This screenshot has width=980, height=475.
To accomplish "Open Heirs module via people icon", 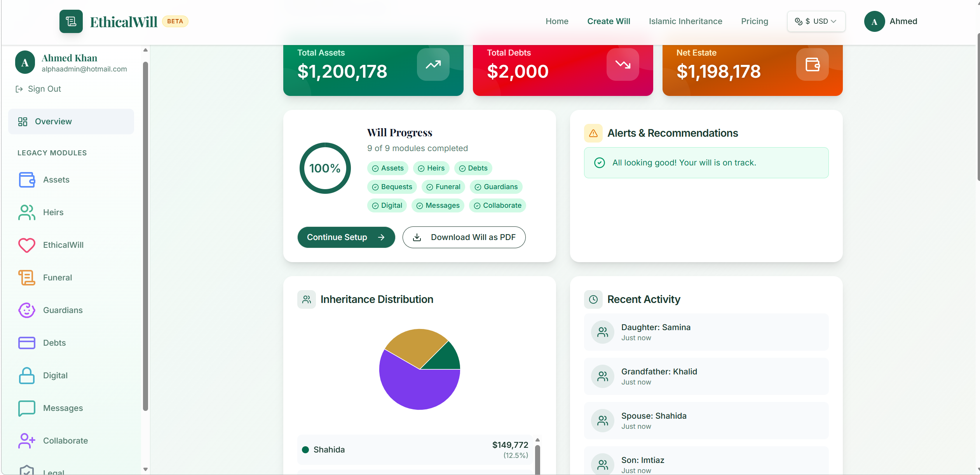I will tap(27, 212).
